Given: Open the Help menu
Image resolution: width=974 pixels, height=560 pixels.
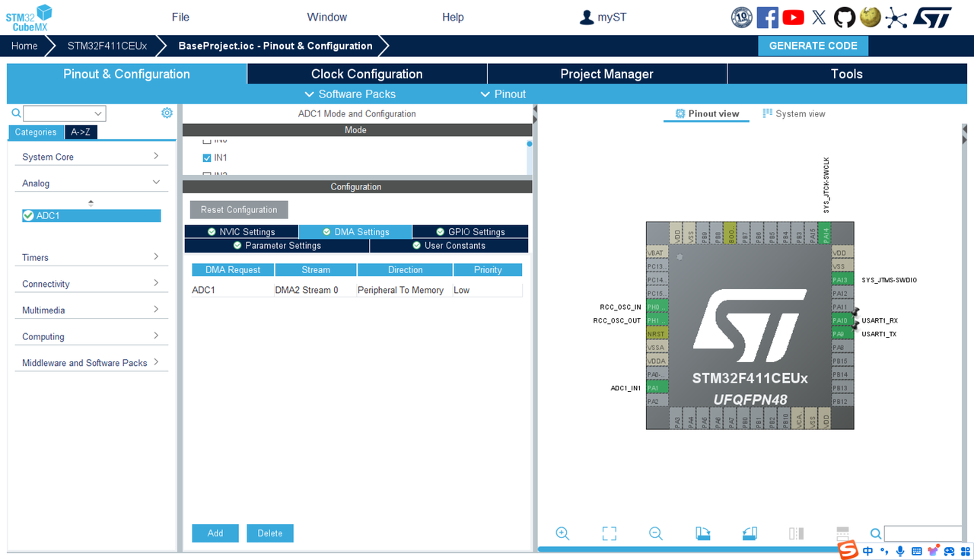Looking at the screenshot, I should tap(453, 17).
